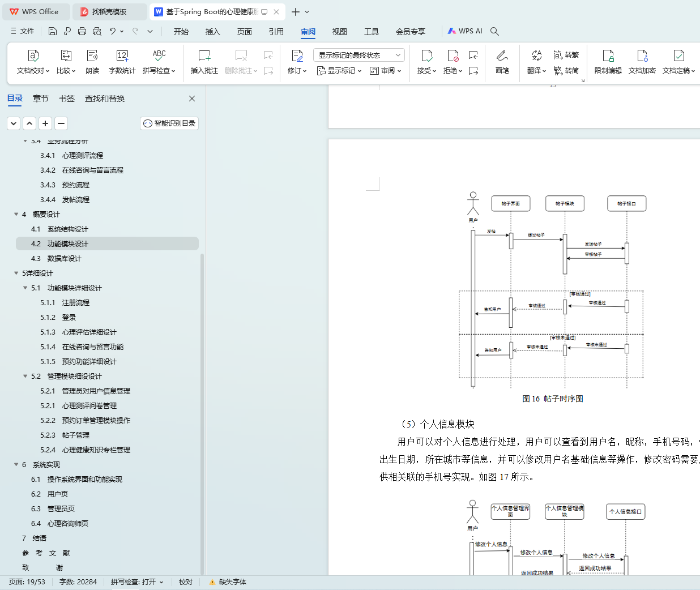Open the 引用 ribbon tab

tap(276, 31)
